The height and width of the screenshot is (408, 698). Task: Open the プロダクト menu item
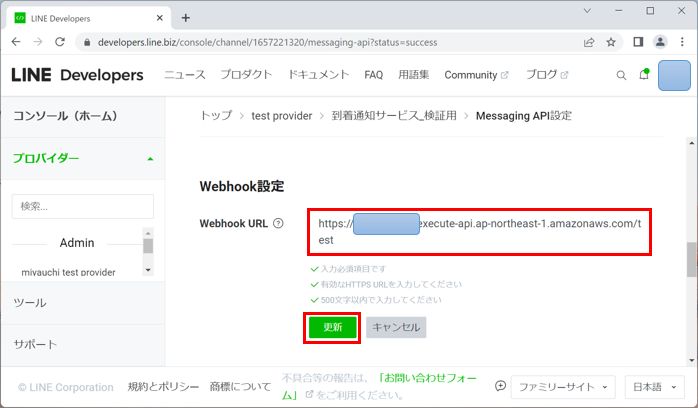coord(246,75)
